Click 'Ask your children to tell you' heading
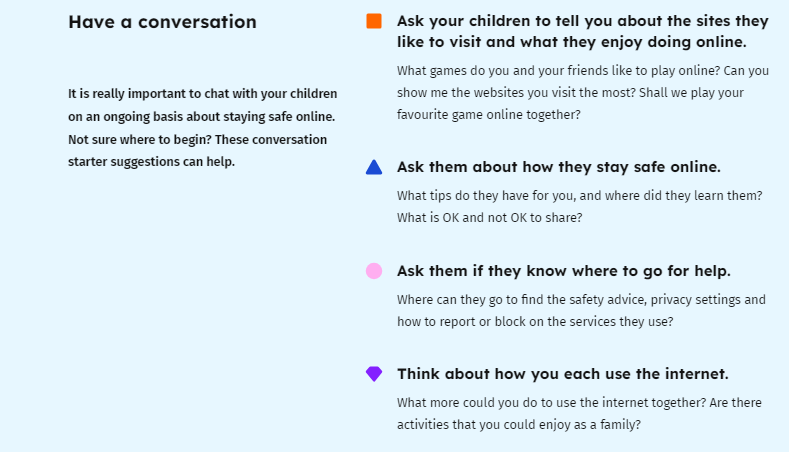Image resolution: width=789 pixels, height=452 pixels. [583, 31]
